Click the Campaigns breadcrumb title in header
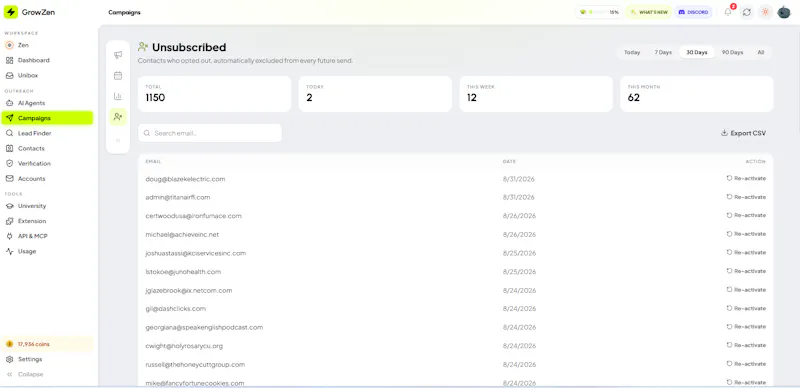Viewport: 800px width, 388px height. click(x=124, y=12)
